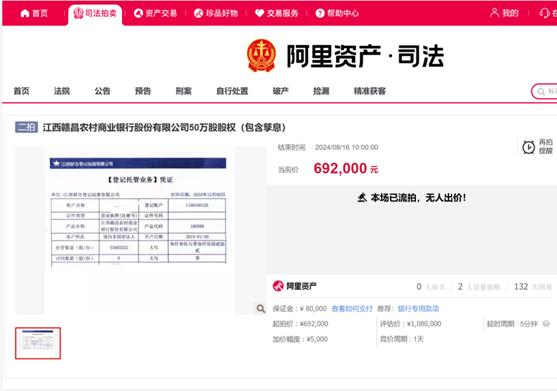The image size is (557, 391).
Task: Click the heart icon beside 交易服务
Action: [x=260, y=13]
